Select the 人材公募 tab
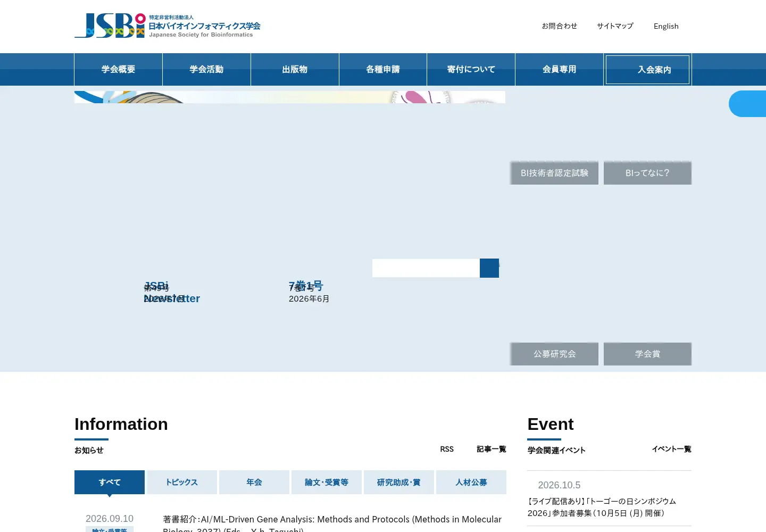Image resolution: width=766 pixels, height=532 pixels. pyautogui.click(x=471, y=482)
